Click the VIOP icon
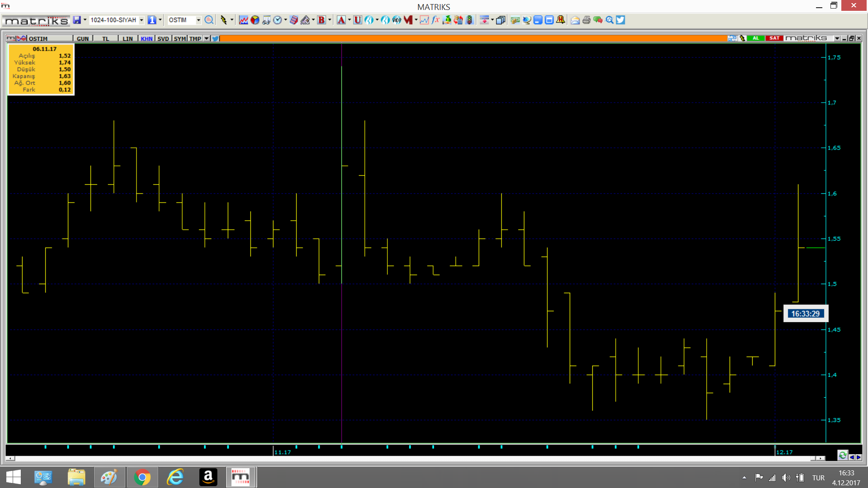 pyautogui.click(x=396, y=20)
